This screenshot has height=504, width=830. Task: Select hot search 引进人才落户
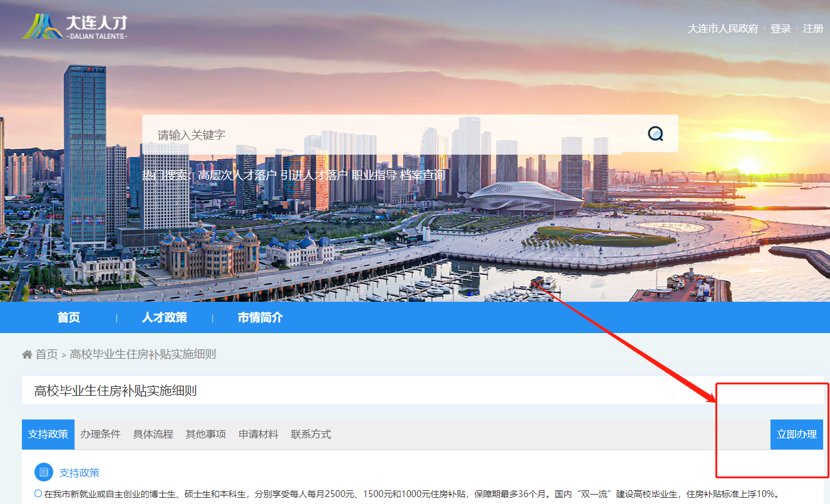point(314,175)
